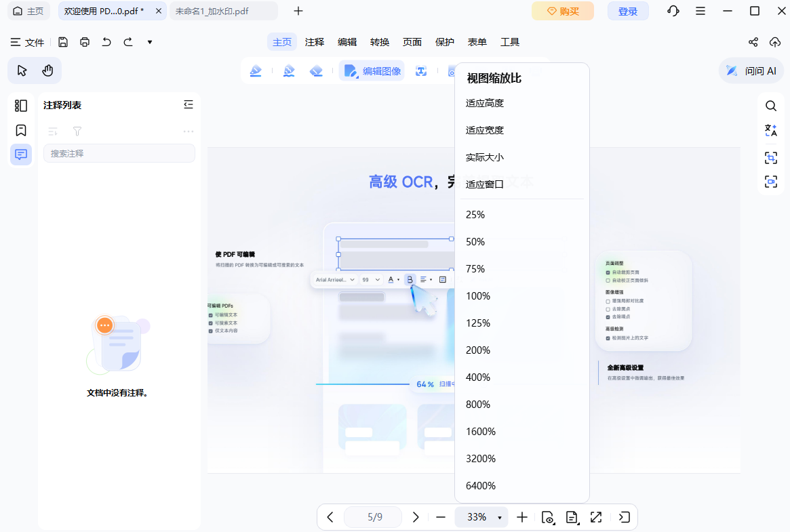The width and height of the screenshot is (790, 532).
Task: Click the 购买 button
Action: click(563, 11)
